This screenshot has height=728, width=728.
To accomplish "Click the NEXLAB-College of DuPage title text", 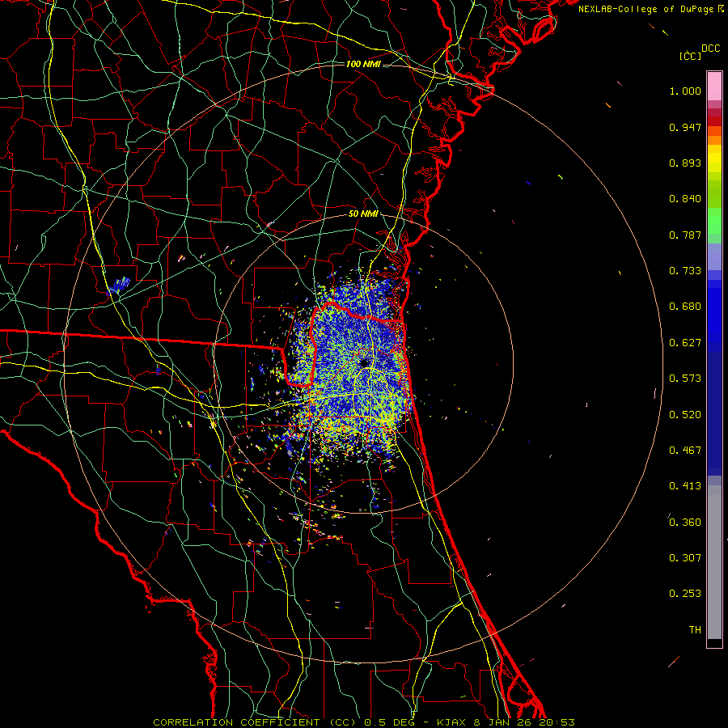I will [x=645, y=9].
